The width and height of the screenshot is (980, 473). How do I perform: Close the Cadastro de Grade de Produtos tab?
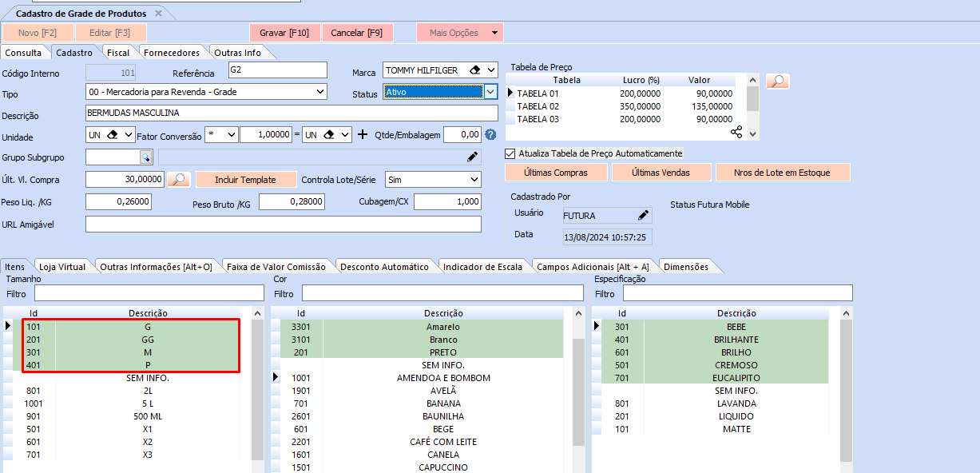coord(158,14)
